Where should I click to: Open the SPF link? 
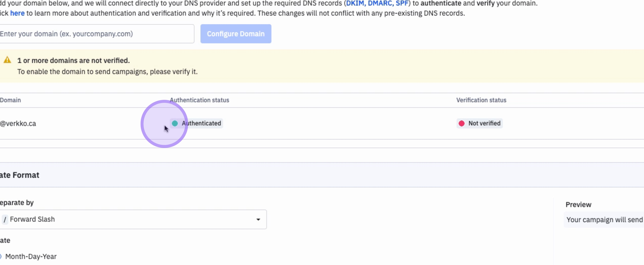click(x=401, y=3)
